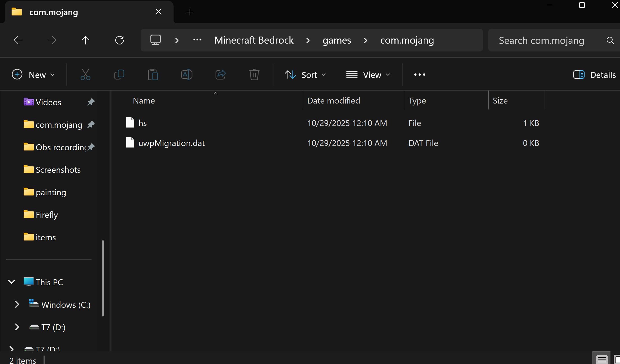Unpin com.mojang from Quick access
The height and width of the screenshot is (364, 620).
click(x=91, y=125)
